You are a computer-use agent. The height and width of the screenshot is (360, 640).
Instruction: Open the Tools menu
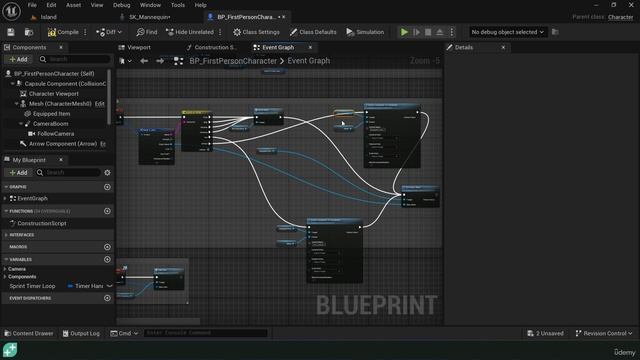[178, 5]
